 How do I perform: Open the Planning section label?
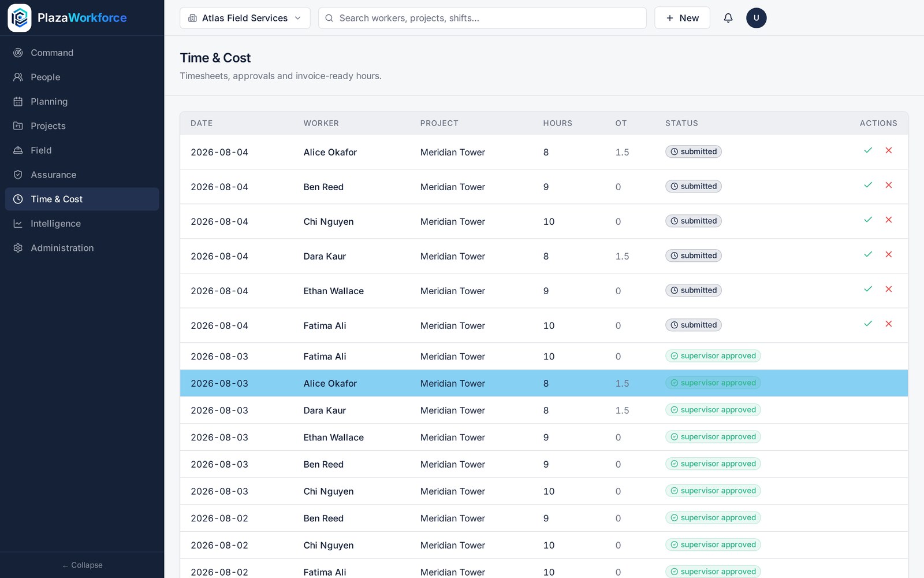[x=49, y=101]
